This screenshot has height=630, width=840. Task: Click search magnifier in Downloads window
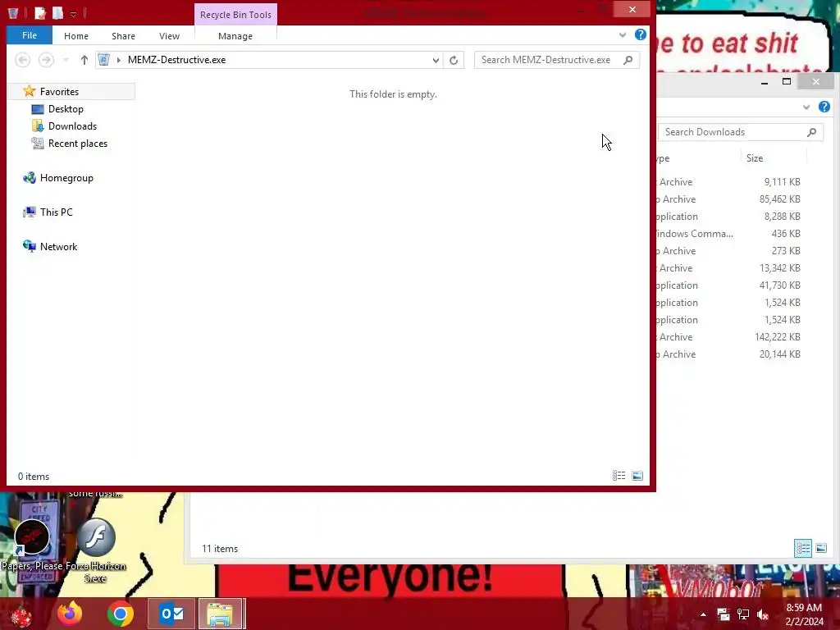pos(812,132)
